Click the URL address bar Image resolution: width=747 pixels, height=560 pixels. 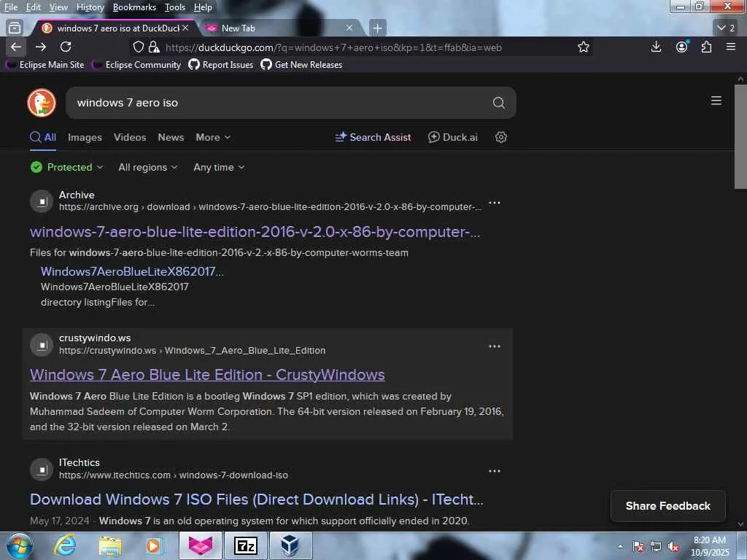362,47
